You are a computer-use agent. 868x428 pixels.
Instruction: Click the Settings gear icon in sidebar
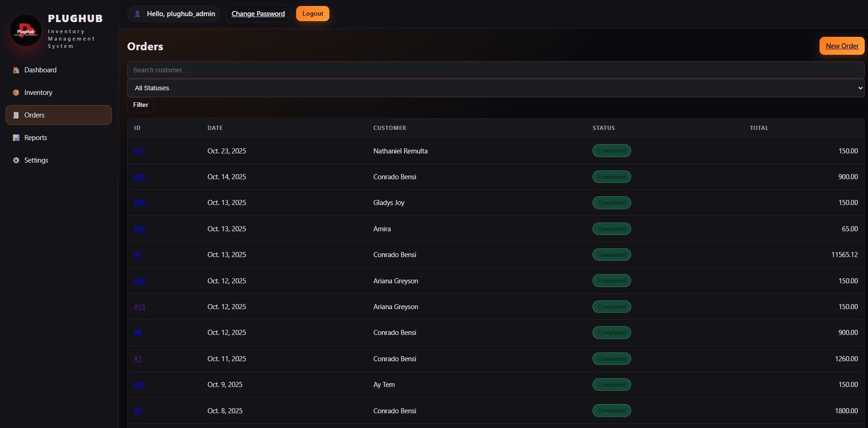coord(16,160)
